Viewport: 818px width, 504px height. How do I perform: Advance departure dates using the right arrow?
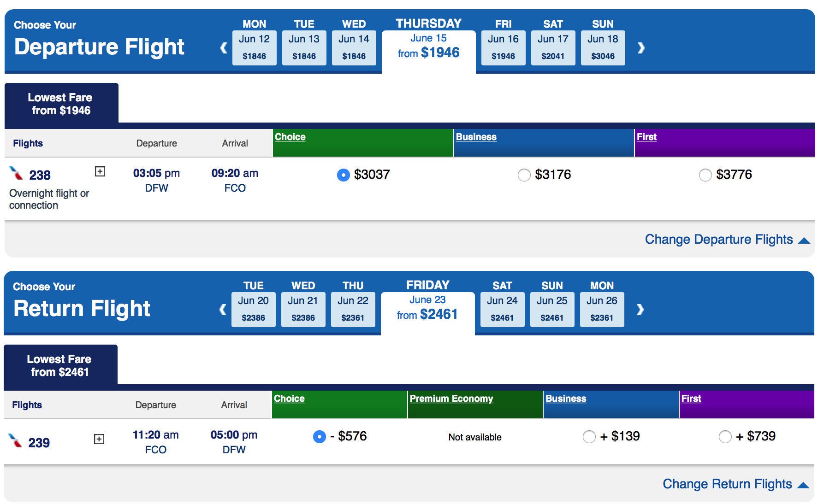(641, 47)
